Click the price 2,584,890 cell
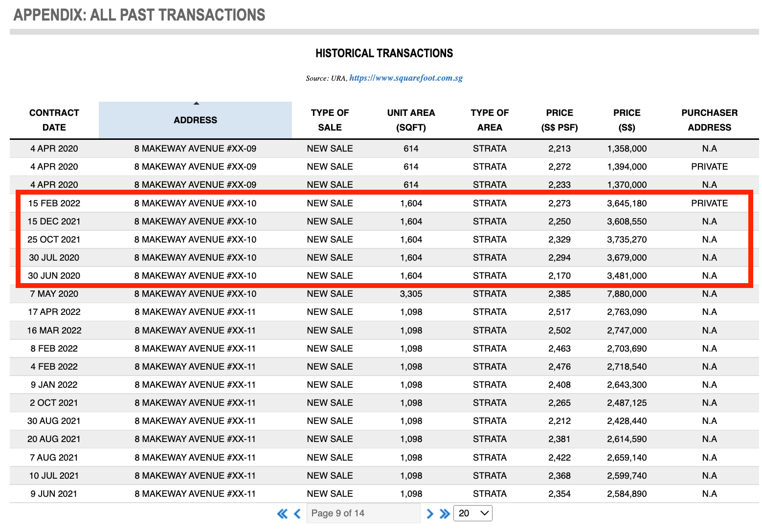 point(627,494)
